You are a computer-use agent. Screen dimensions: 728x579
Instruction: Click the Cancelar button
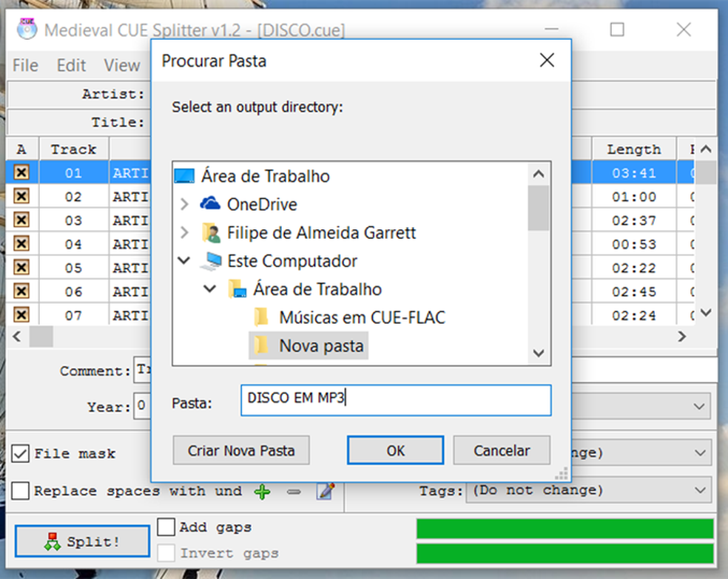pos(502,450)
